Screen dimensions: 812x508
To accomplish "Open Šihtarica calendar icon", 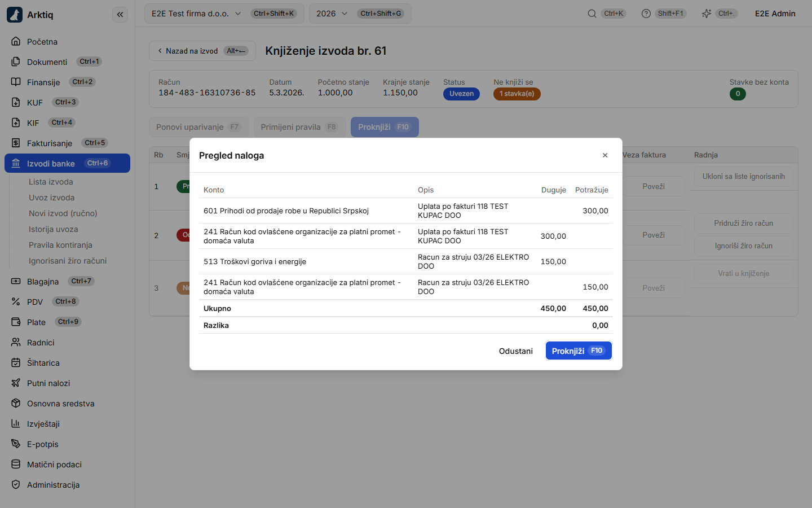I will [16, 362].
